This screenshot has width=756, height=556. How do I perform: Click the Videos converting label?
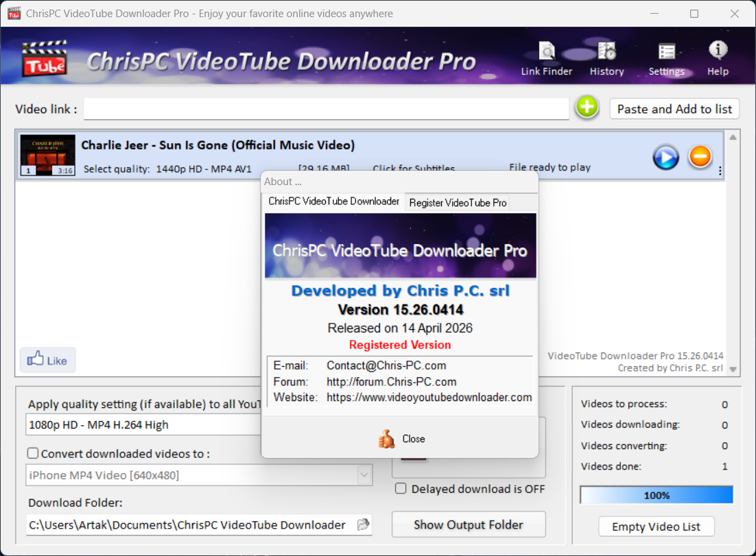(x=624, y=446)
